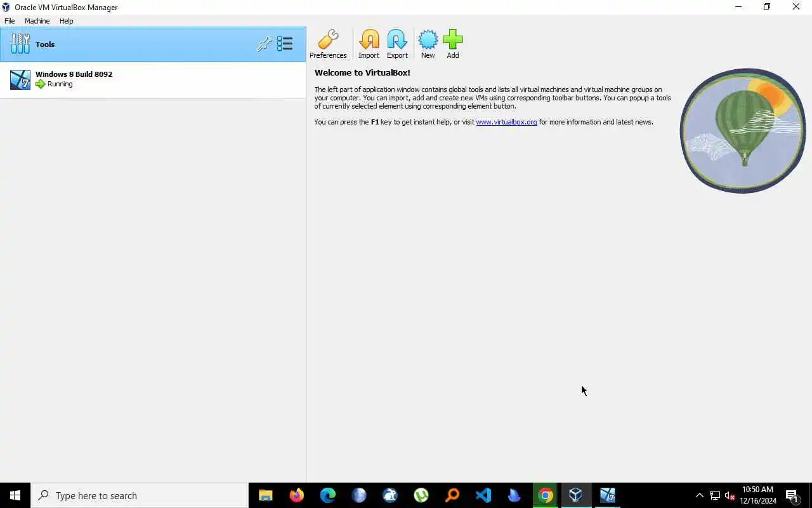
Task: Open the Tools list menu icon
Action: click(x=285, y=44)
